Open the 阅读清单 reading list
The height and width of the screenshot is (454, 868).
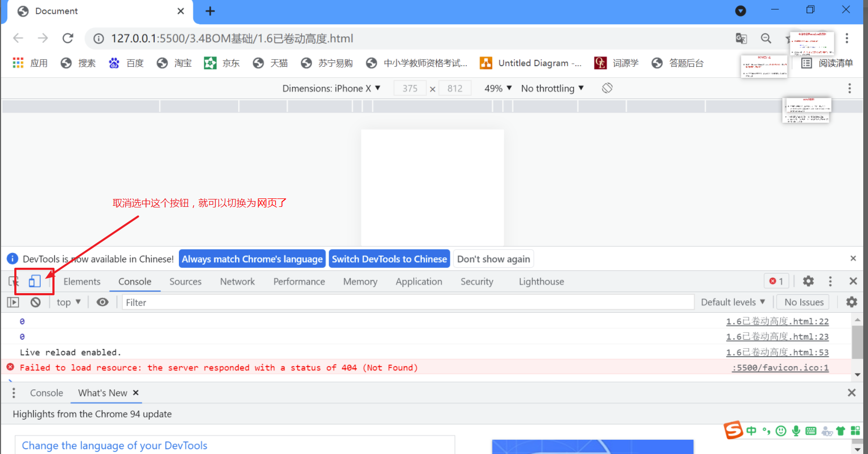click(827, 63)
